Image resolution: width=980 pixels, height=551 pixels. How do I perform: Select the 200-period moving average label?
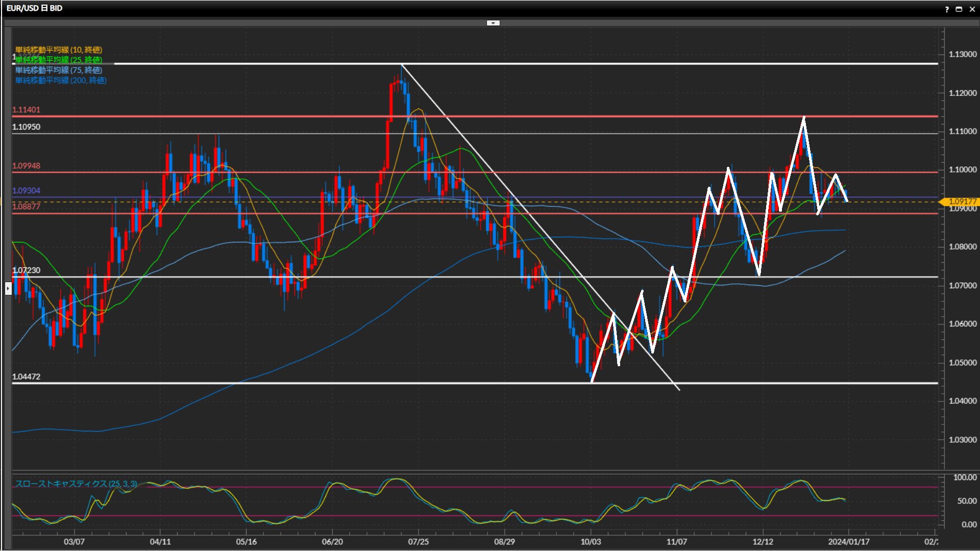click(x=61, y=80)
